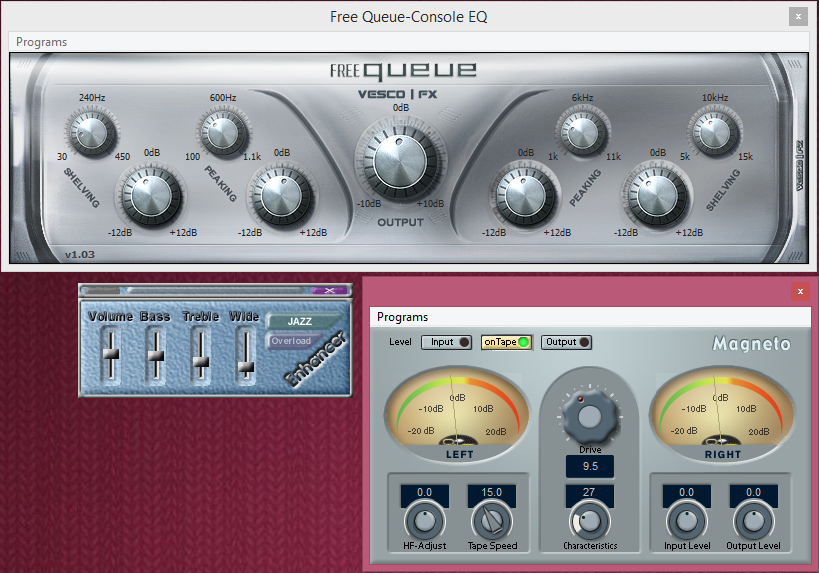Click the RIGHT VU meter

(x=722, y=414)
